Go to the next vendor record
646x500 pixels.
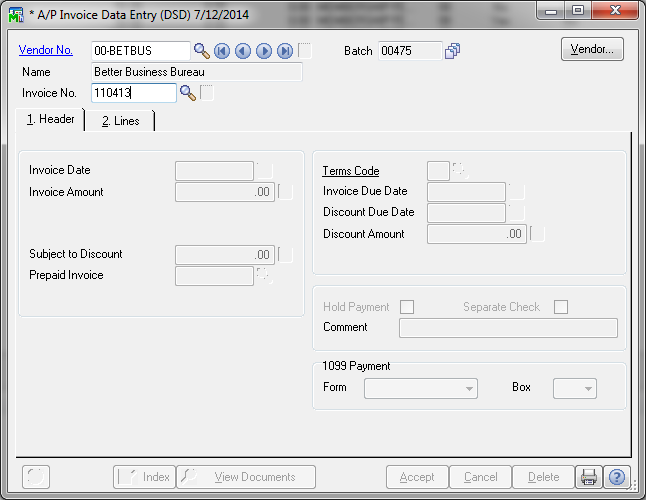coord(264,51)
